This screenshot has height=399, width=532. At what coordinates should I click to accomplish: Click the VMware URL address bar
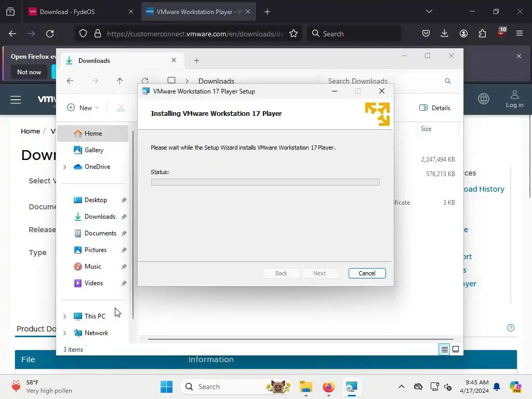click(195, 34)
